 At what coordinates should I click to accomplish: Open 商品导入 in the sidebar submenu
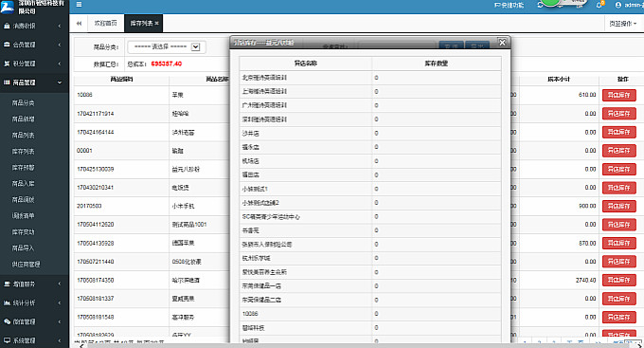click(23, 248)
